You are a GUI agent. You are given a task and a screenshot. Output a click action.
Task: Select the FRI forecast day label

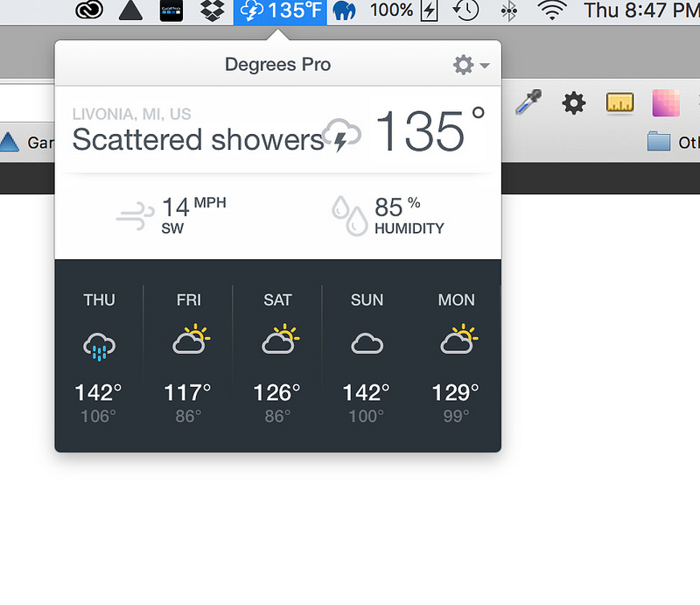[188, 299]
